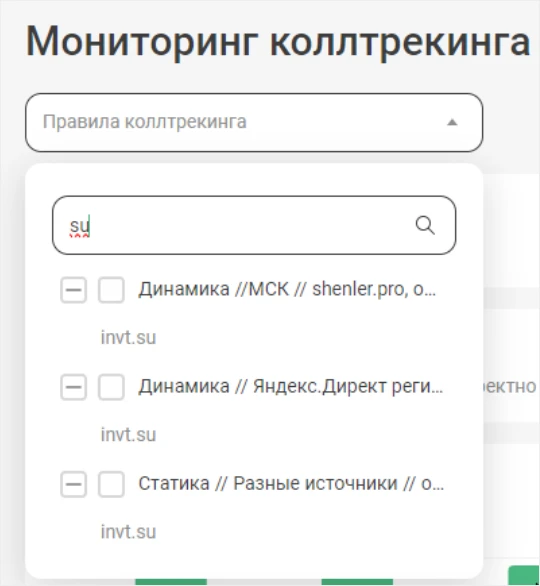Enable the Статика // Разные источники checkbox
The width and height of the screenshot is (540, 586).
pyautogui.click(x=111, y=484)
